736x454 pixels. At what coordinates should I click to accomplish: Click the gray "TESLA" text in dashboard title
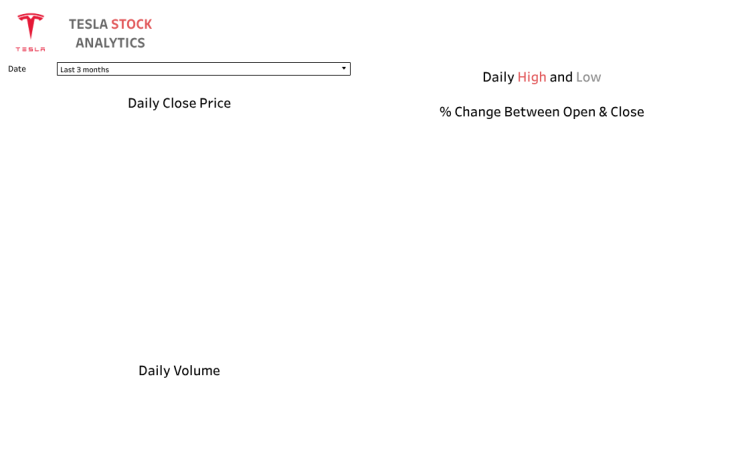click(x=88, y=24)
